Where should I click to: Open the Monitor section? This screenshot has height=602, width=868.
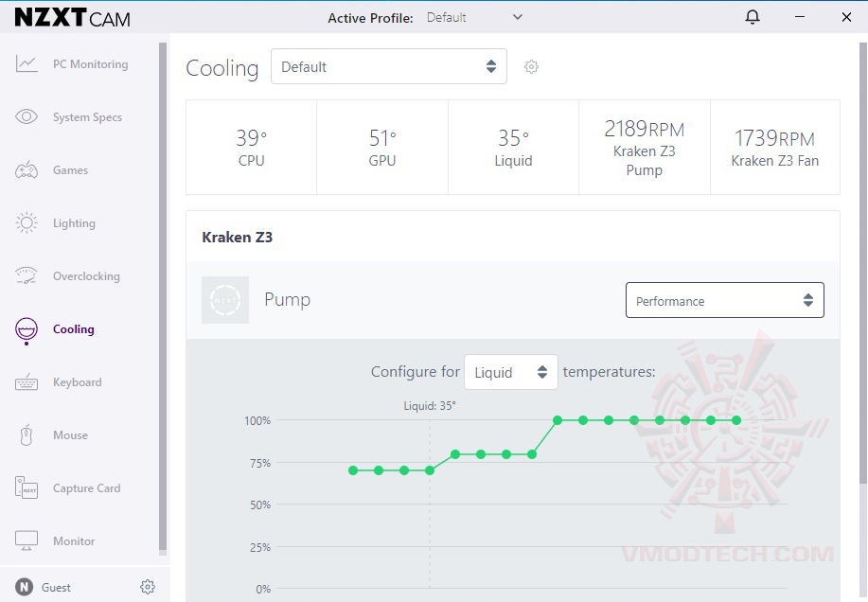pyautogui.click(x=74, y=541)
